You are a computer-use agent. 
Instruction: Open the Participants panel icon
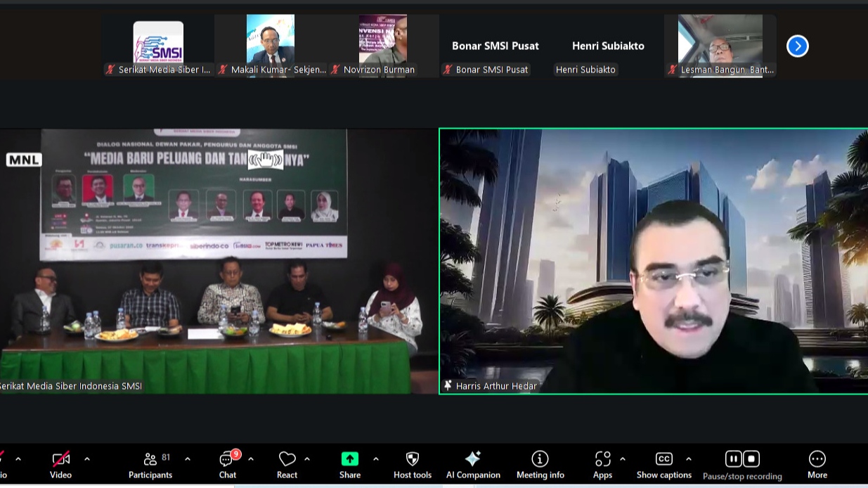pyautogui.click(x=150, y=458)
